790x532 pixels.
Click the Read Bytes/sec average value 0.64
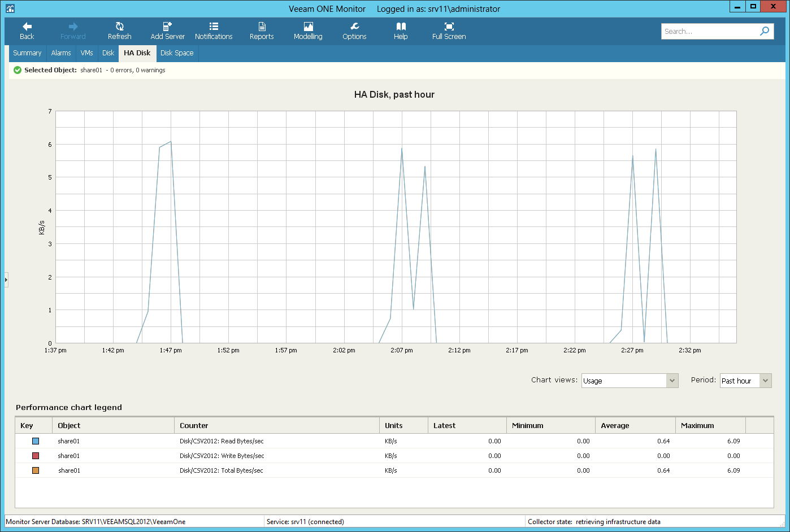click(x=663, y=441)
